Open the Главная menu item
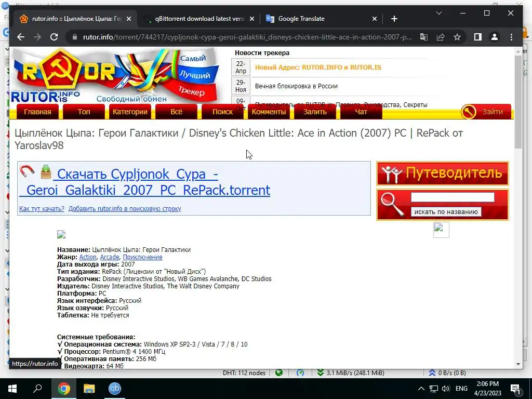This screenshot has width=532, height=399. coord(37,112)
